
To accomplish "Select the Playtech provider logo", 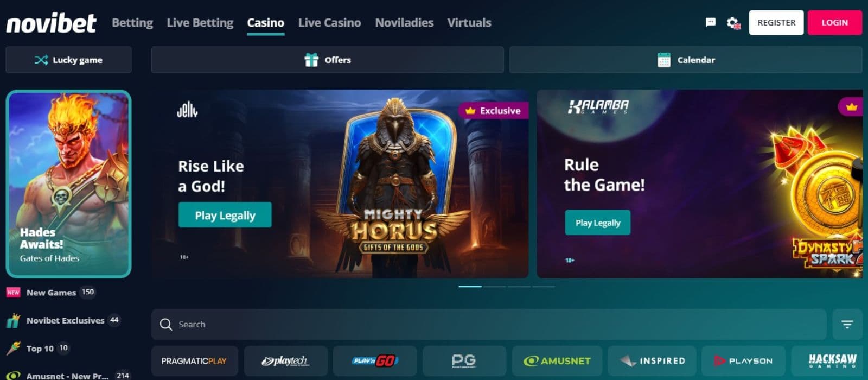I will click(285, 361).
